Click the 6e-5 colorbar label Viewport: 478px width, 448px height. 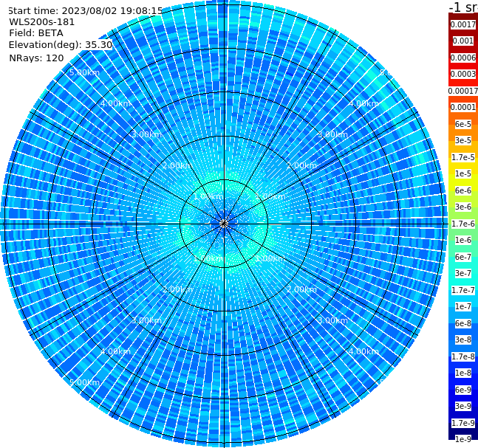coord(463,124)
